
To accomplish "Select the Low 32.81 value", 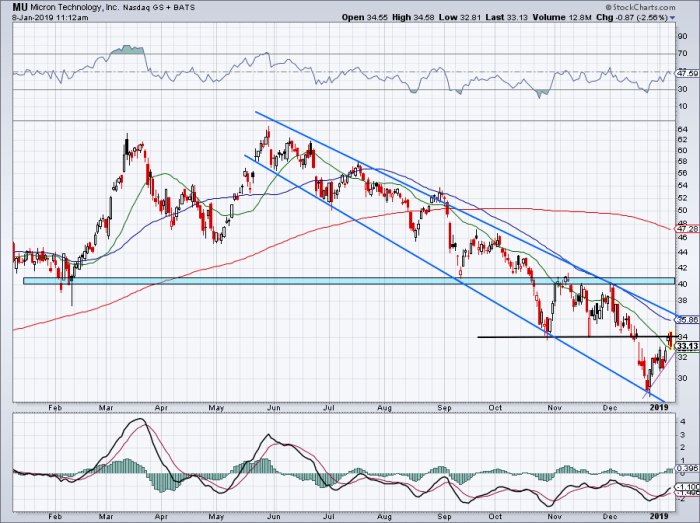I will tap(460, 17).
